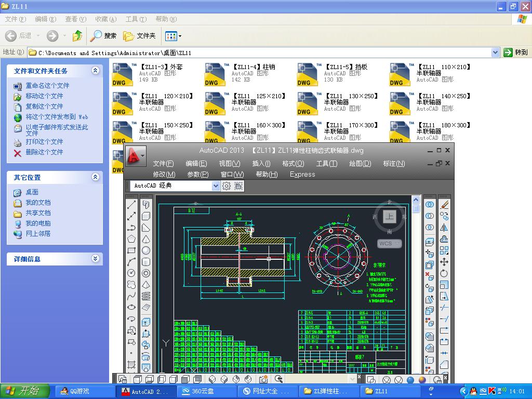The image size is (532, 399).
Task: Open the AutoCAD workspace dropdown
Action: point(216,186)
